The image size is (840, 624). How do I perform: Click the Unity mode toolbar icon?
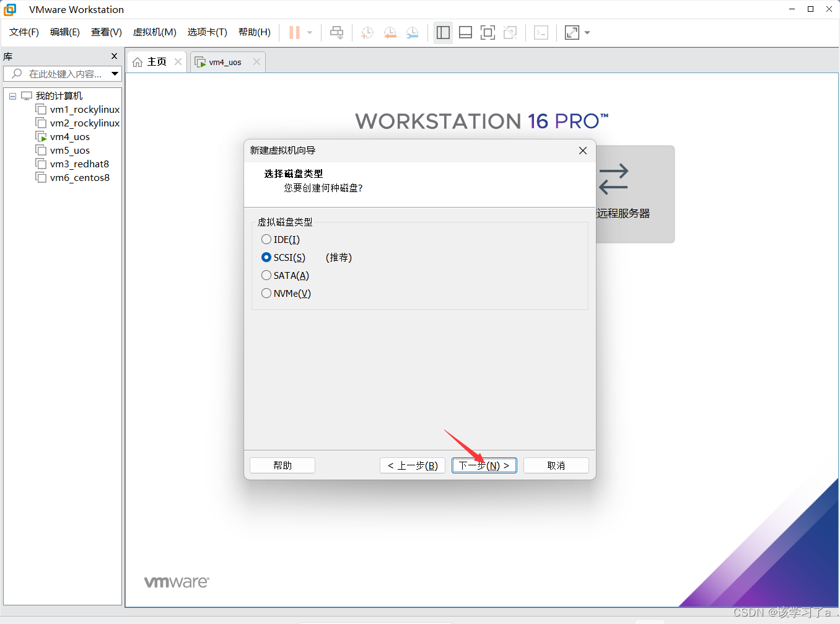tap(510, 33)
